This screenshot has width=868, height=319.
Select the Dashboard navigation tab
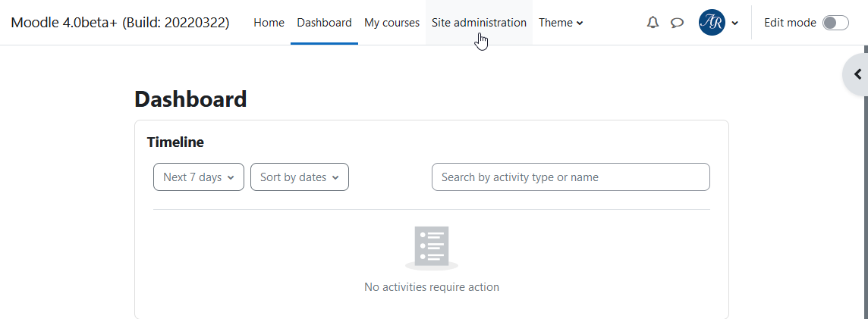(x=325, y=23)
